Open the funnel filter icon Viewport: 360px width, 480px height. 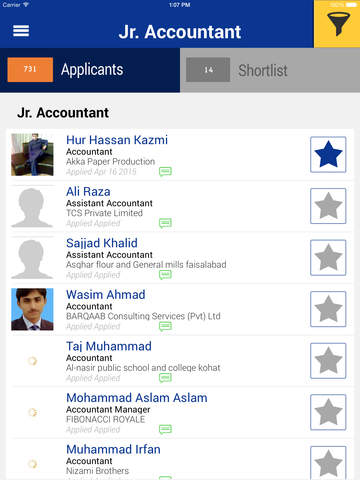[337, 24]
